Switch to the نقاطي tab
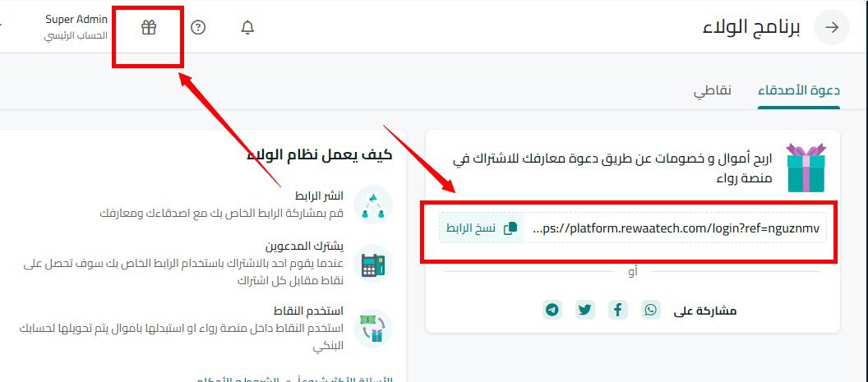 point(713,91)
